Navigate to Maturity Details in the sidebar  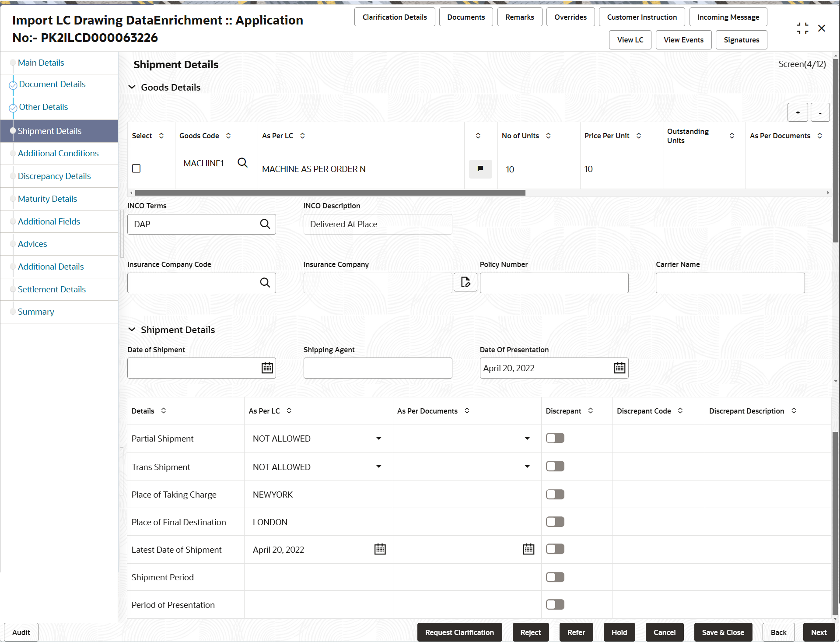point(47,198)
